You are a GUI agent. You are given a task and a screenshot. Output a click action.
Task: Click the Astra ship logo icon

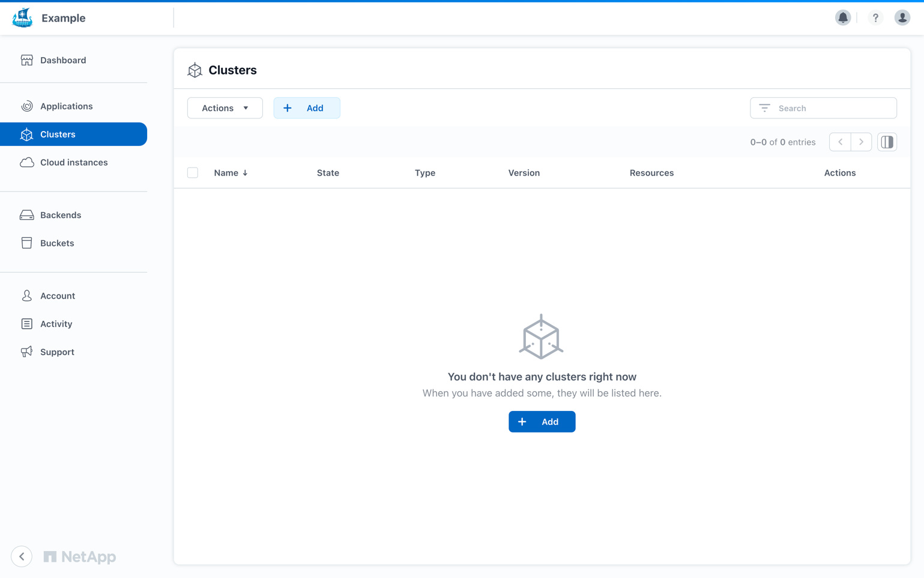23,18
